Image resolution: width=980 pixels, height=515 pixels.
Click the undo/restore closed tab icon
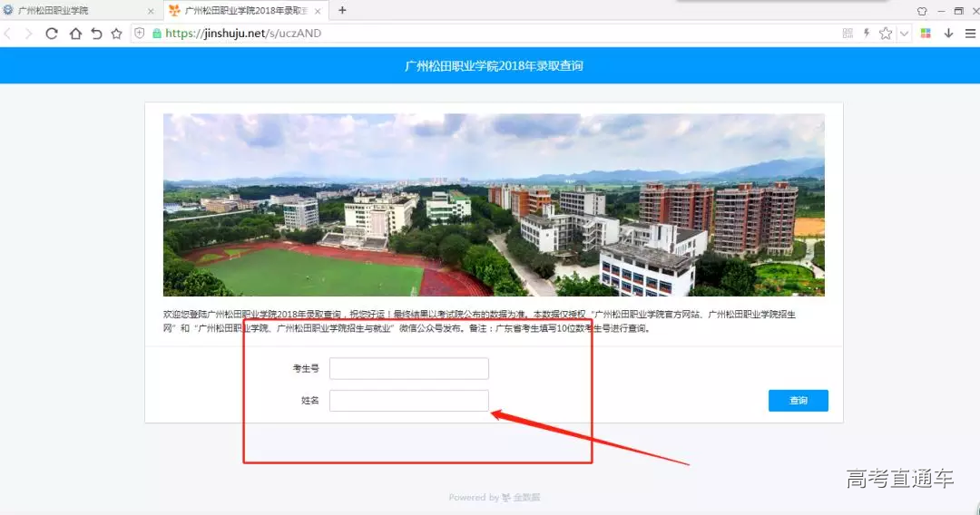pyautogui.click(x=95, y=34)
